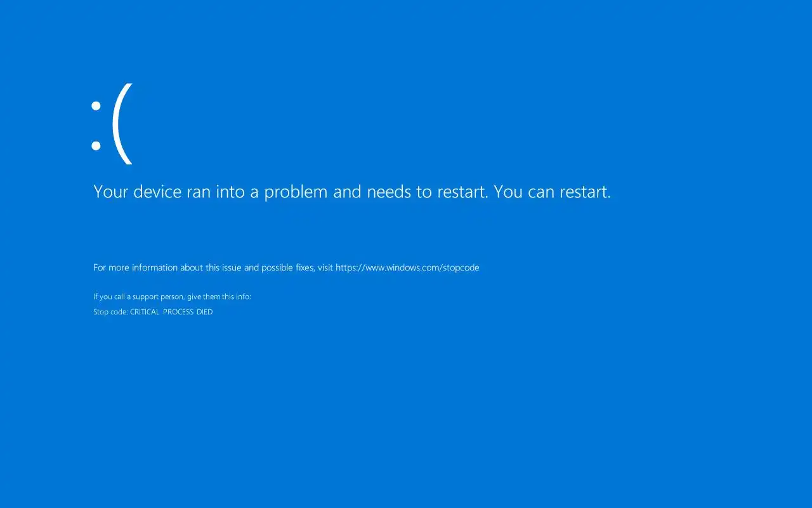Click the word 'problem' in the main message
Viewport: 812px width, 508px height.
pyautogui.click(x=296, y=192)
